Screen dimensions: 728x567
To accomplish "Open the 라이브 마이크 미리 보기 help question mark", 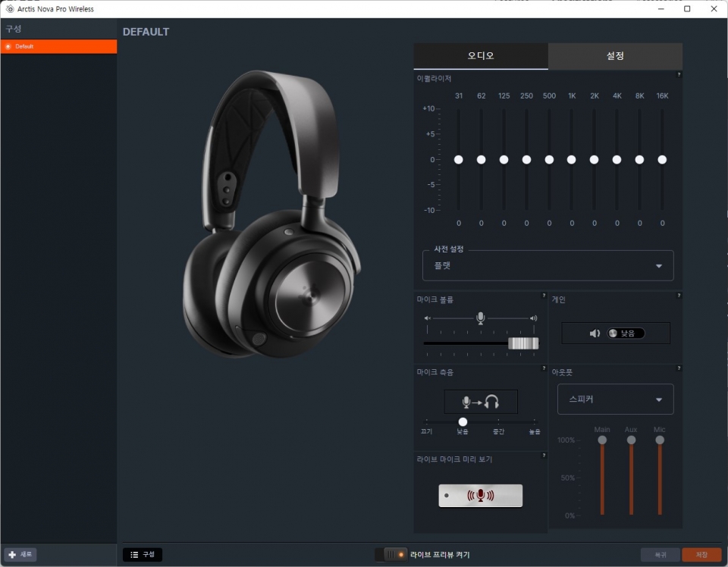I will click(544, 455).
